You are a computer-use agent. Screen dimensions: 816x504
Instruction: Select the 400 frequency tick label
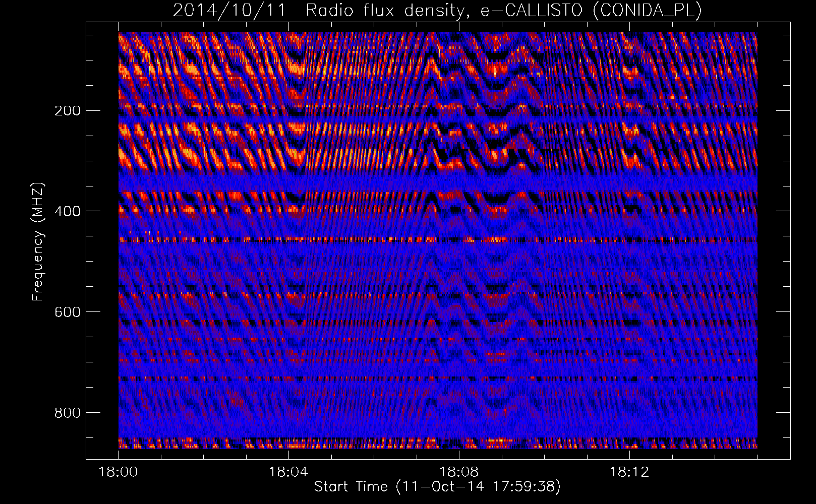pyautogui.click(x=68, y=211)
